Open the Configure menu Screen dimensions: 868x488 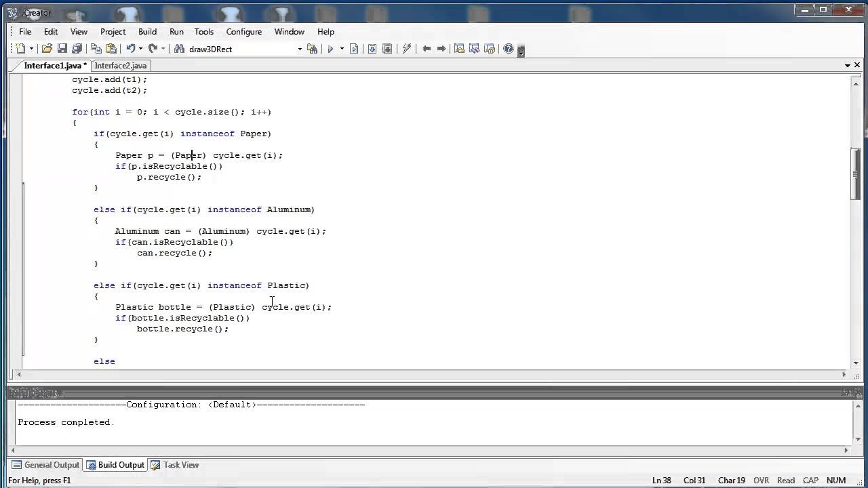(244, 32)
